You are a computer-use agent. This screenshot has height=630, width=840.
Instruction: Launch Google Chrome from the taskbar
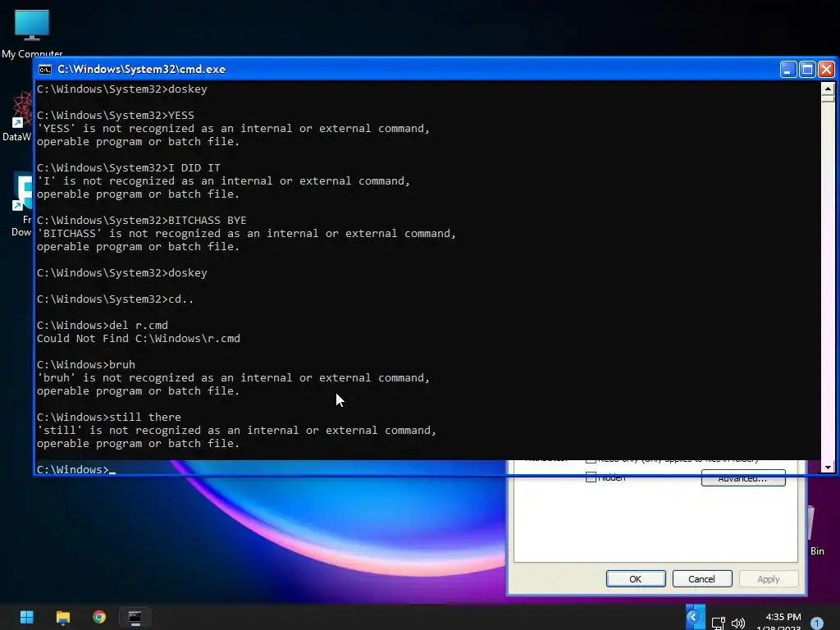click(99, 617)
